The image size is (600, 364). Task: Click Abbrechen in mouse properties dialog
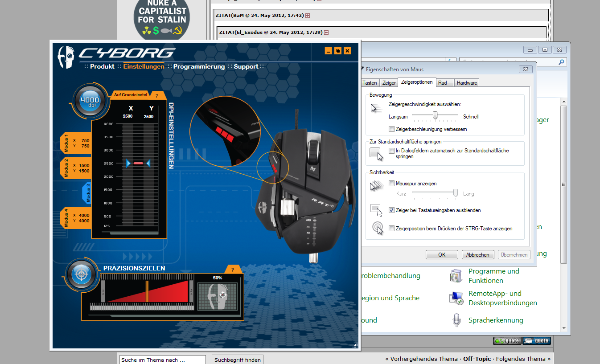point(478,255)
